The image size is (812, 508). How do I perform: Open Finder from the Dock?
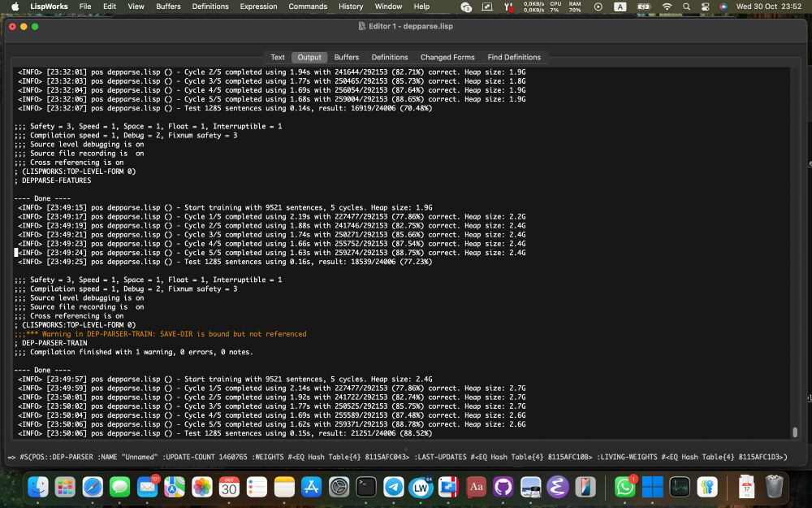point(38,487)
